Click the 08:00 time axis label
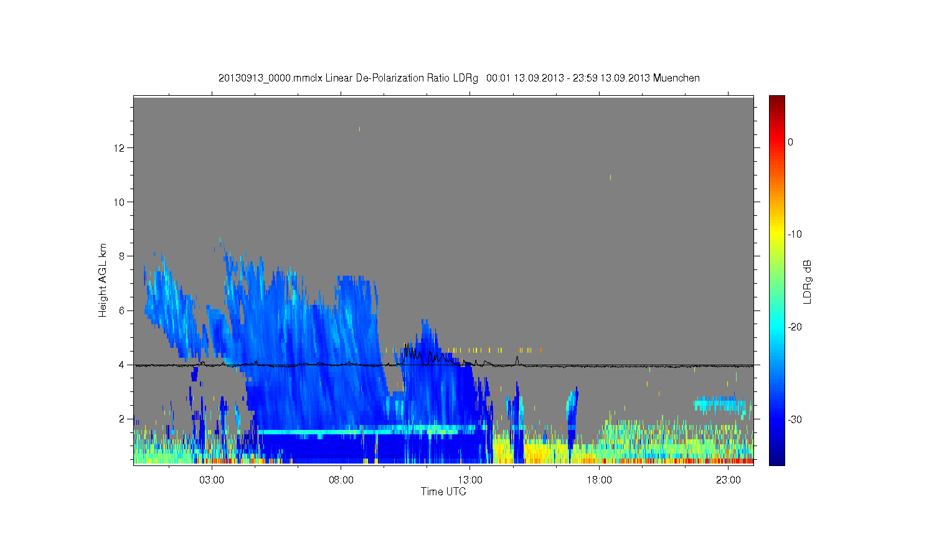Viewport: 934px width, 560px height. click(x=341, y=480)
